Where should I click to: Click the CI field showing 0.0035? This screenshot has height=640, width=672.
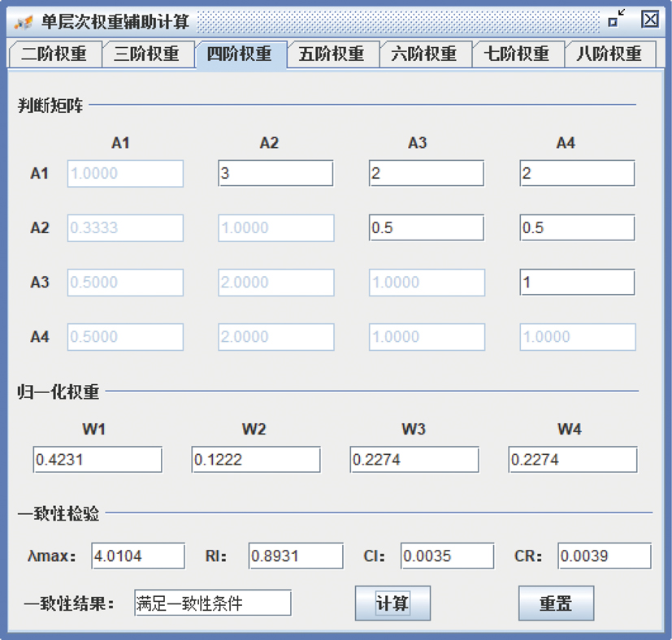(x=448, y=556)
